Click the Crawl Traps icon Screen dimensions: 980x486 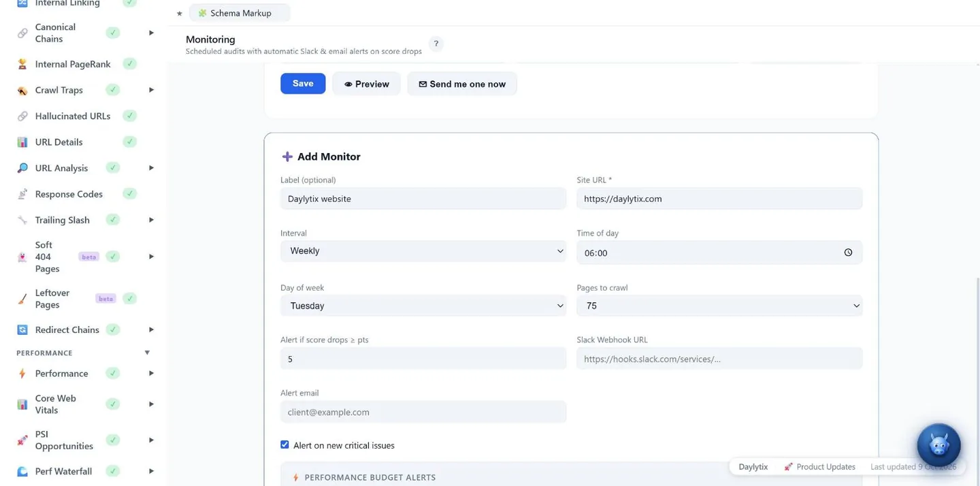click(x=22, y=90)
